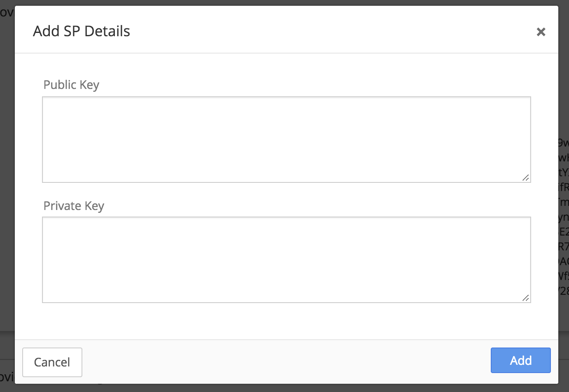Click the truncated '9w' key text behind dialog

tap(564, 143)
